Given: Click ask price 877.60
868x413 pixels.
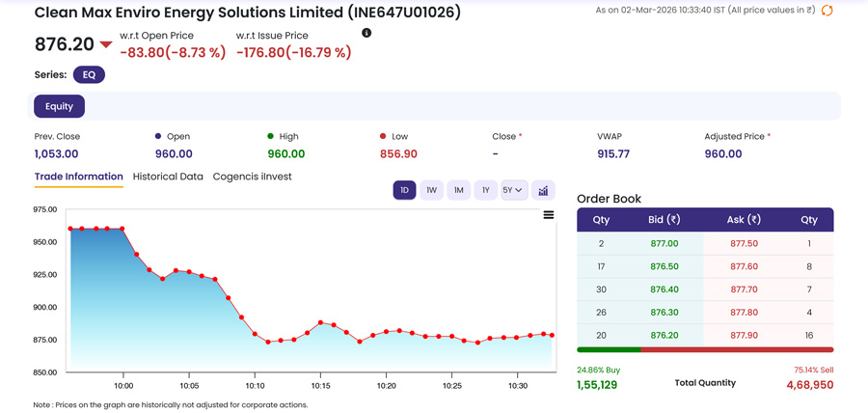Looking at the screenshot, I should click(744, 266).
